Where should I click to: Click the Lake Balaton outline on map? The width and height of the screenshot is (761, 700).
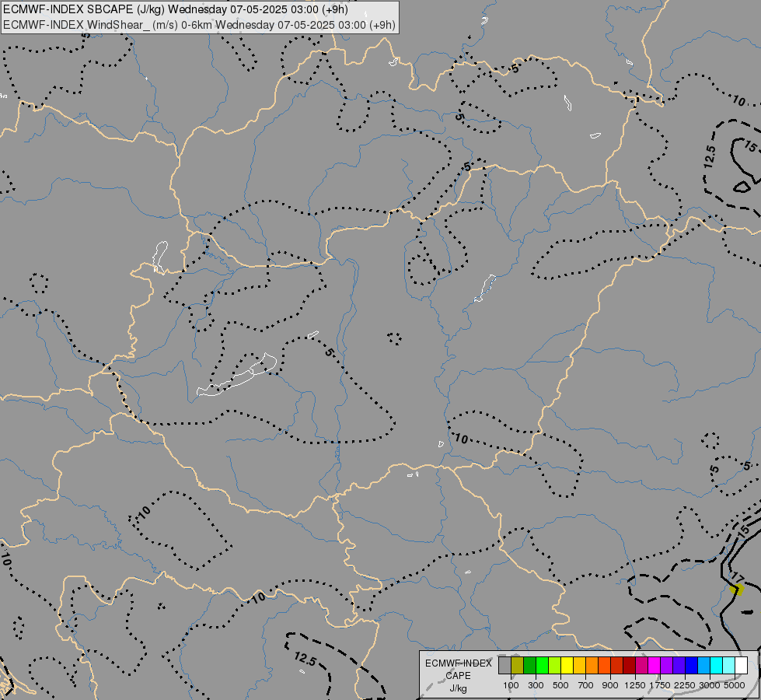pos(236,376)
